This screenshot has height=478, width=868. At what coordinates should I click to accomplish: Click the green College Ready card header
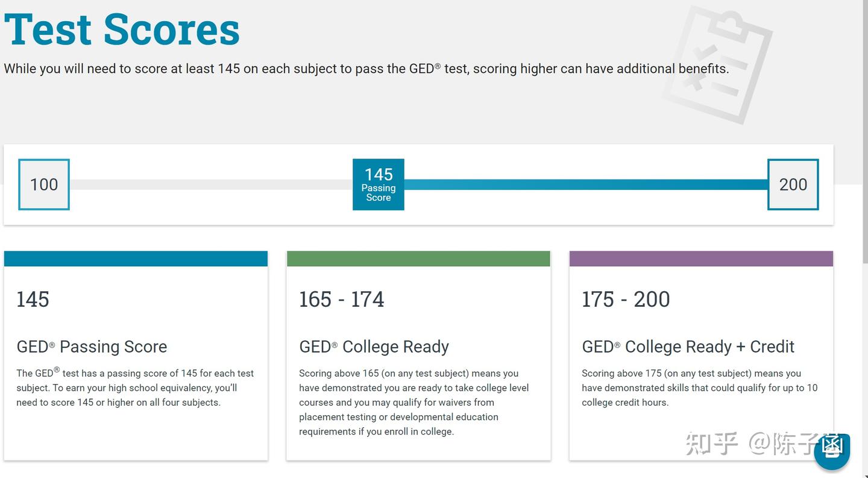(418, 259)
